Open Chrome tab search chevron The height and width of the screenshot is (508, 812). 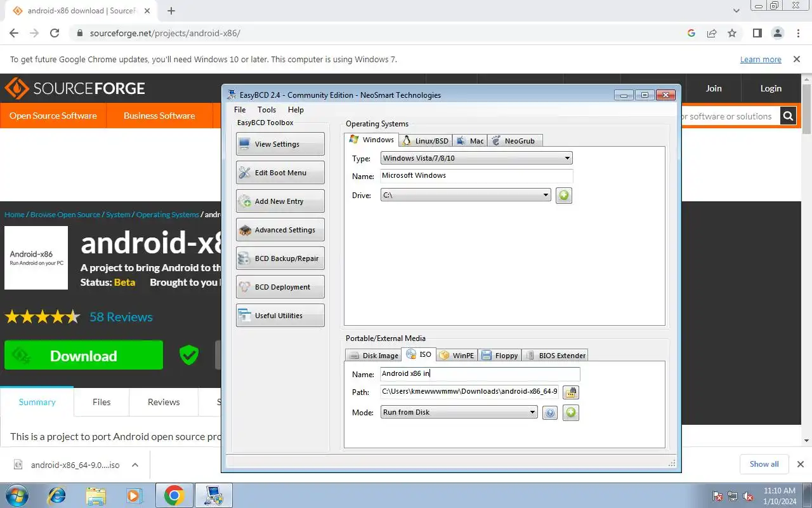pyautogui.click(x=737, y=11)
